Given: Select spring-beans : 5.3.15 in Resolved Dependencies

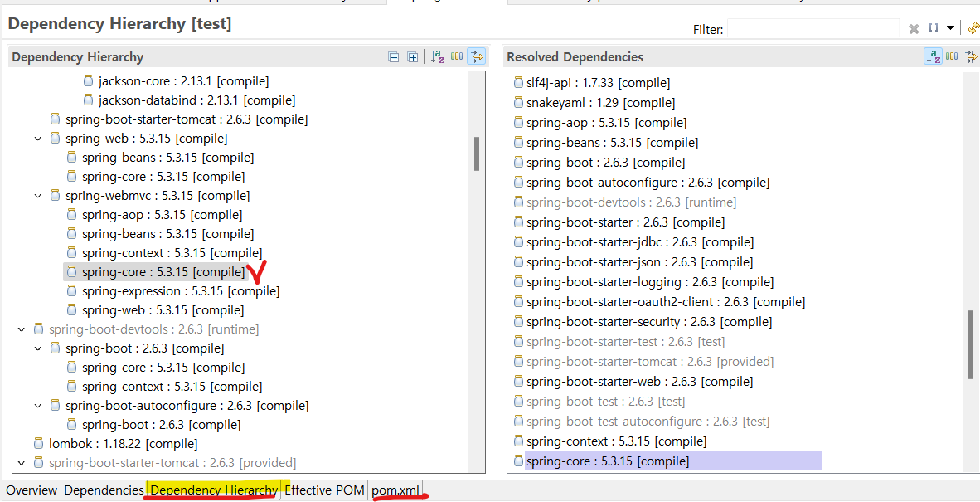Looking at the screenshot, I should (613, 143).
